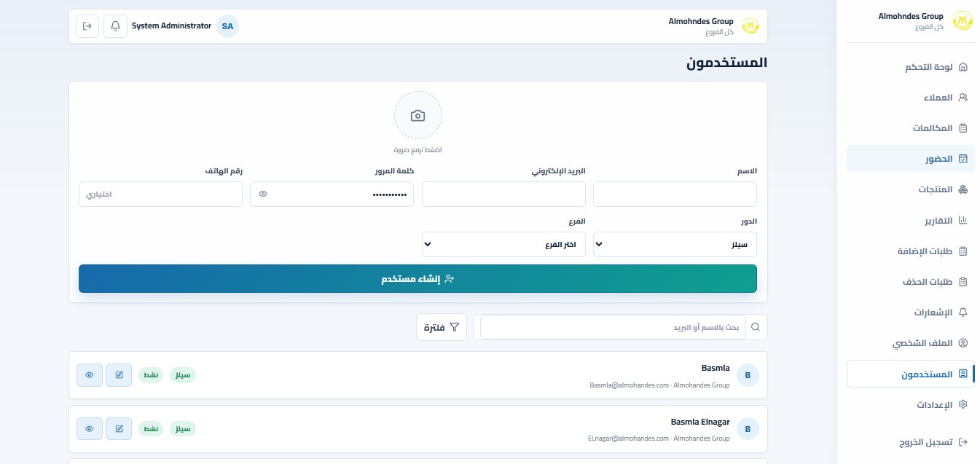Open لوحة التحكم dashboard menu item

[911, 67]
